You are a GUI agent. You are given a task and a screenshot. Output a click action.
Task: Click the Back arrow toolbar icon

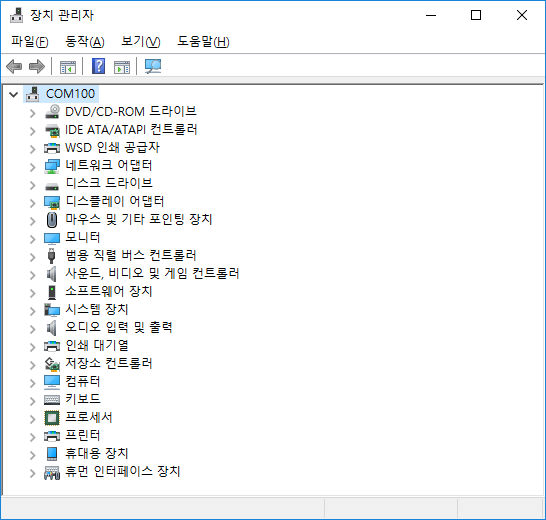(x=14, y=66)
